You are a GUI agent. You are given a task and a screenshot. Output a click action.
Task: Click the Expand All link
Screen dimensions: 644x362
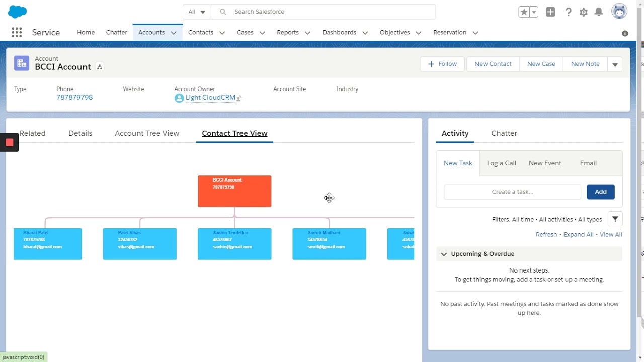[x=579, y=235]
